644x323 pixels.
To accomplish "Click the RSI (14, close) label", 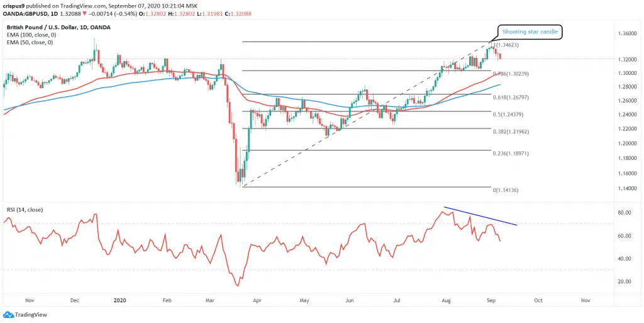I will point(25,210).
